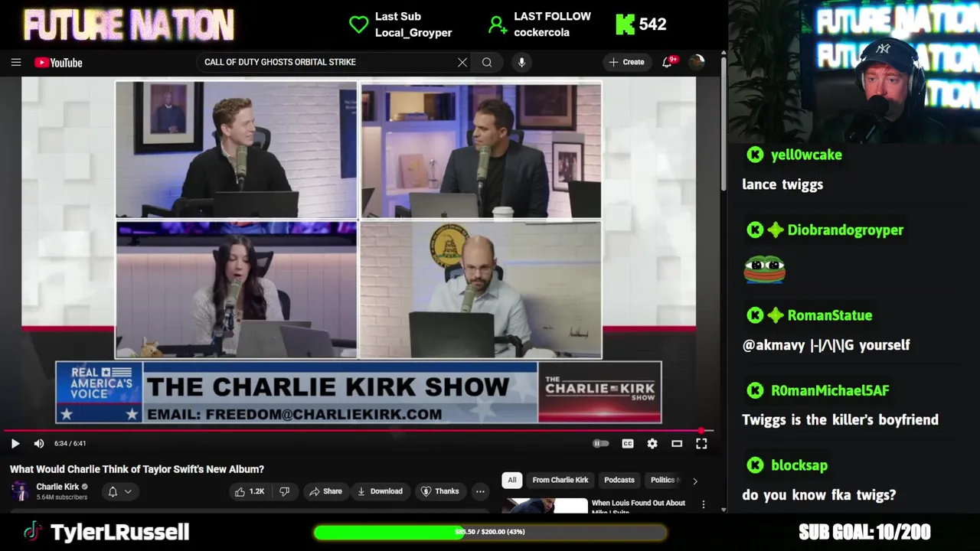Click the TikTok logo by TylerLRussell

[x=32, y=532]
